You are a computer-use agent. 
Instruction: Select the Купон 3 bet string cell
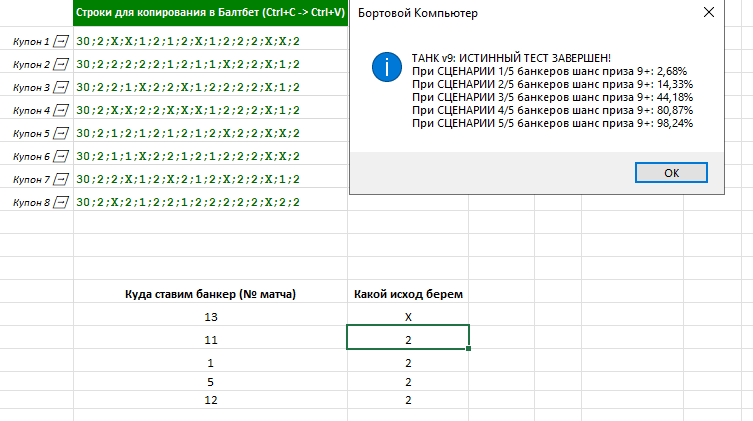pyautogui.click(x=210, y=84)
